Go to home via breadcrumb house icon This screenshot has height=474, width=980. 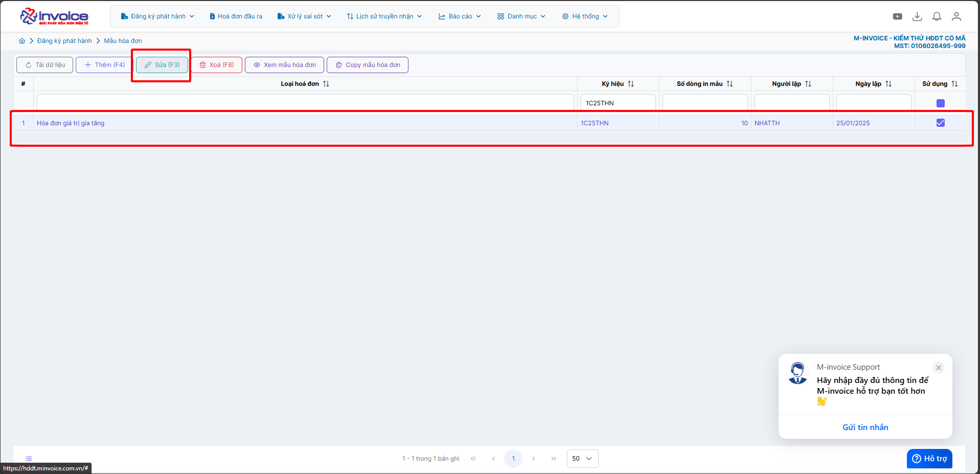[22, 41]
